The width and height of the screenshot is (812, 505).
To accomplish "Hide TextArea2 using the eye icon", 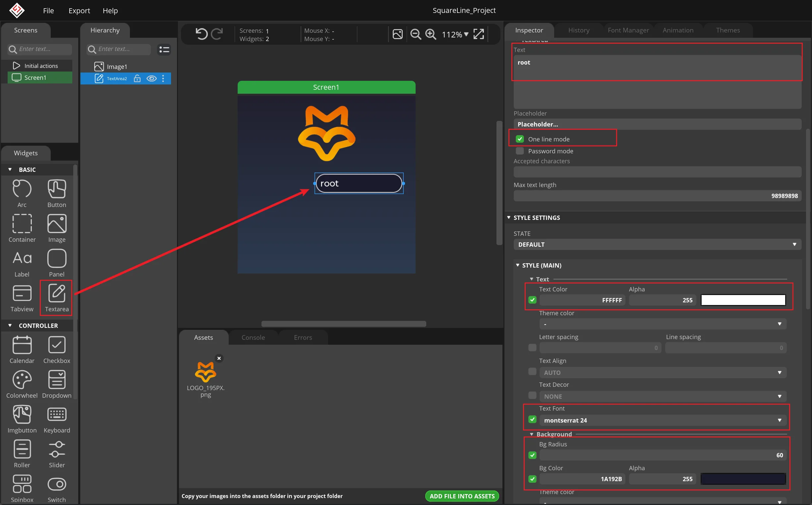I will [151, 78].
